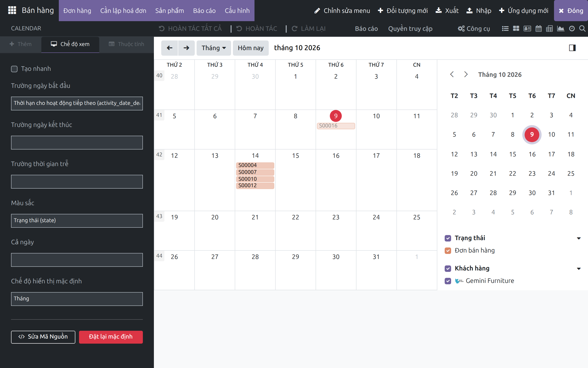
Task: Open the Tháng scale dropdown
Action: click(x=214, y=48)
